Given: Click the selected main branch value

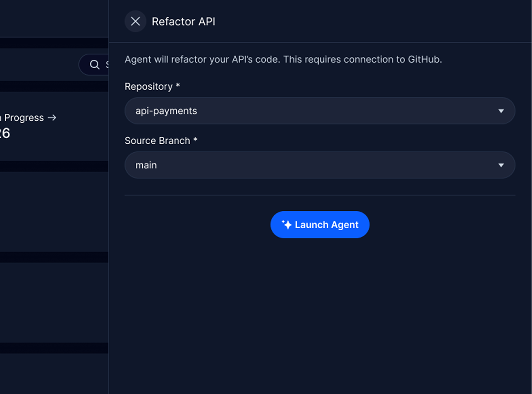Looking at the screenshot, I should 146,165.
